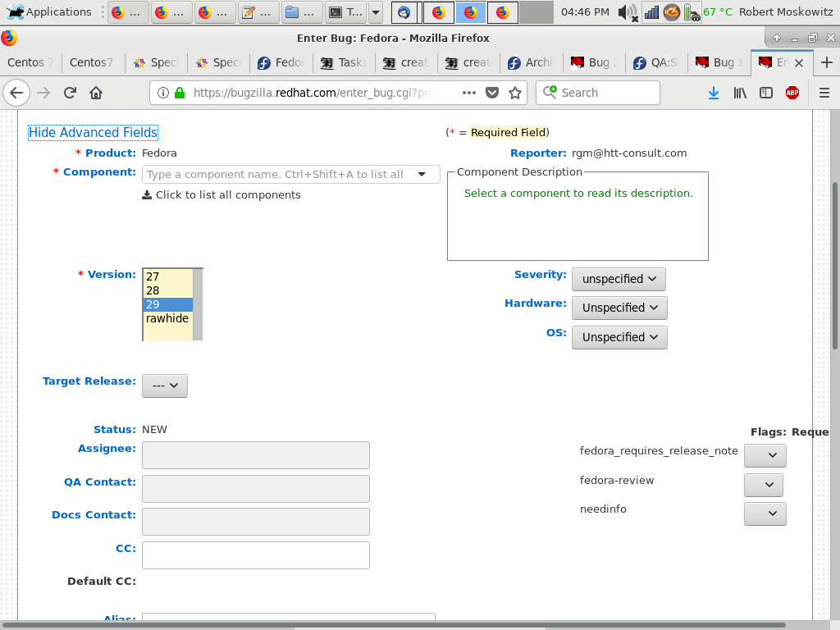Viewport: 840px width, 630px height.
Task: Open the taskbar window list dropdown arrow
Action: pos(376,11)
